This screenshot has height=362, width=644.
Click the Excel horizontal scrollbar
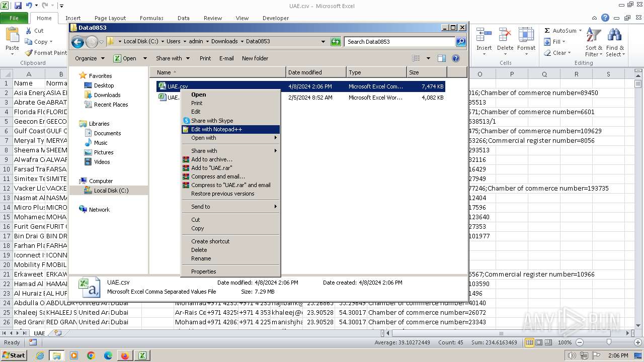tap(501, 333)
